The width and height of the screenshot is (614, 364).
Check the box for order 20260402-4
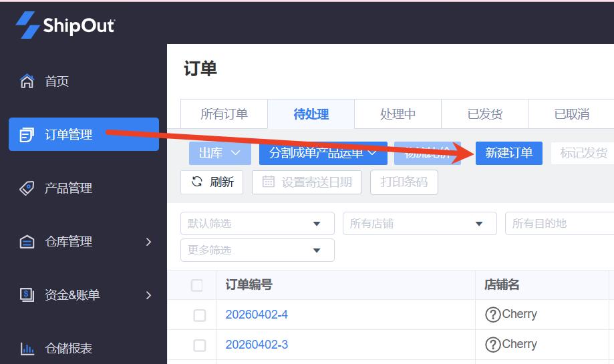[199, 315]
